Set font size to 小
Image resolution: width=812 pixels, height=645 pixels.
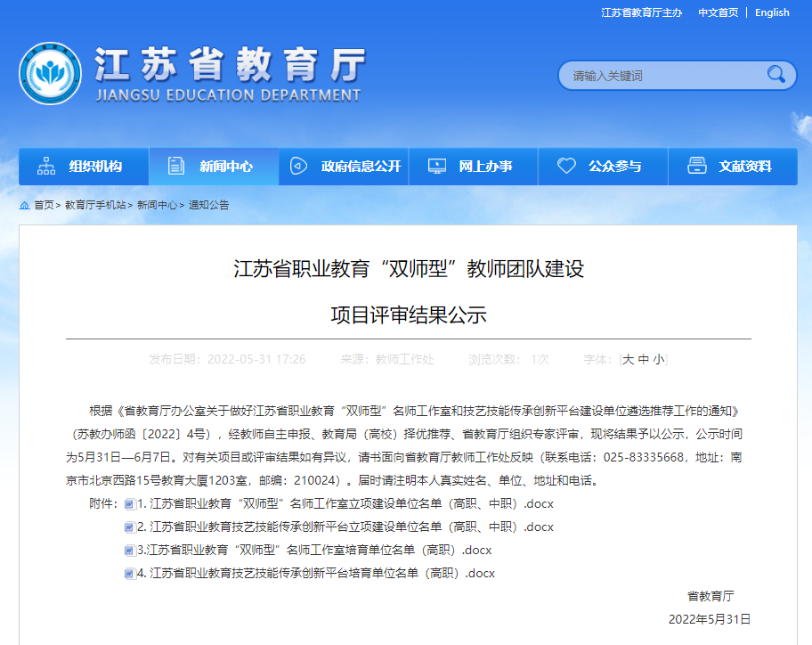pos(658,360)
